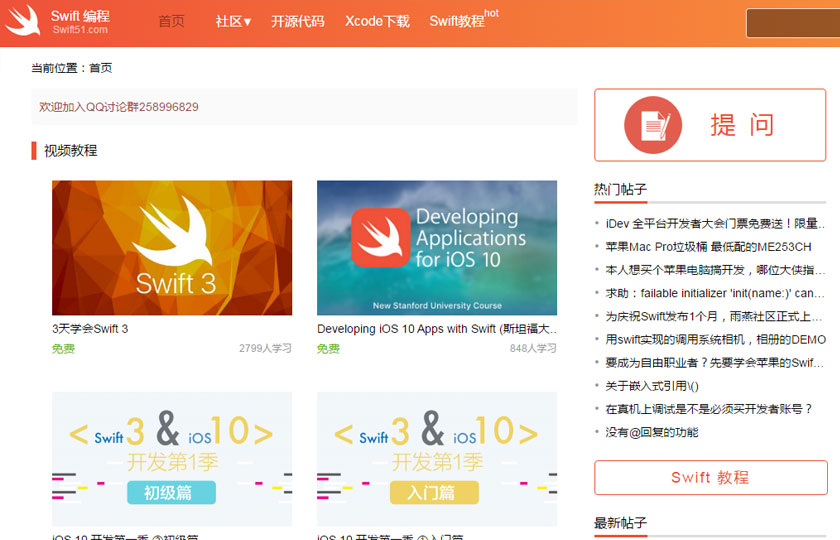The width and height of the screenshot is (840, 540).
Task: Click the 最新帖子 section heading
Action: coord(620,522)
